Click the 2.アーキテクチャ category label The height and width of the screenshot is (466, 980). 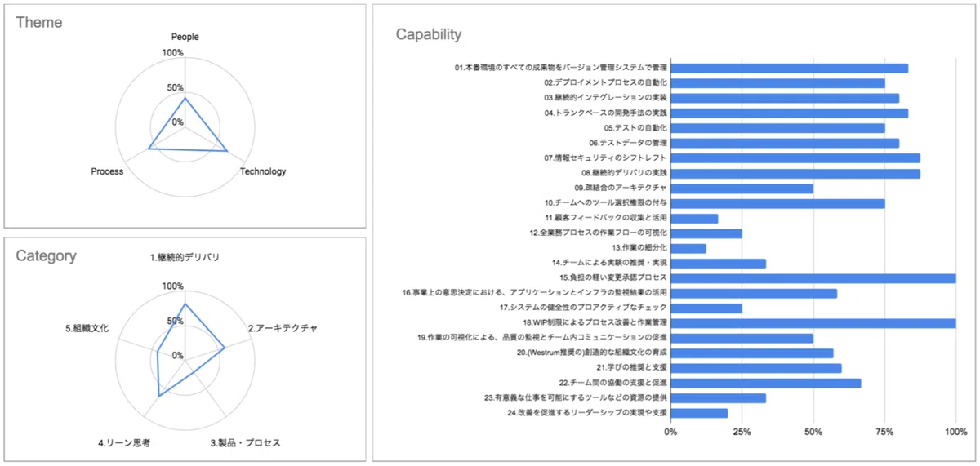(x=283, y=328)
